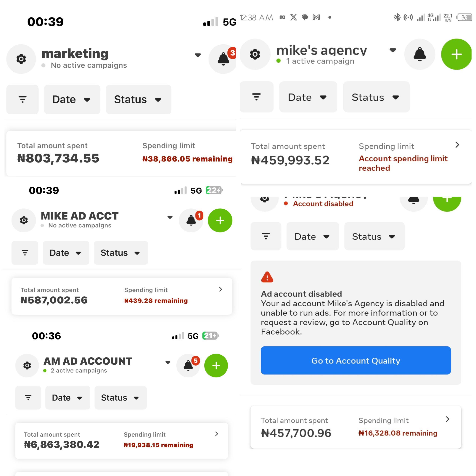This screenshot has width=476, height=476.
Task: Open Date filter under marketing account
Action: coord(72,99)
